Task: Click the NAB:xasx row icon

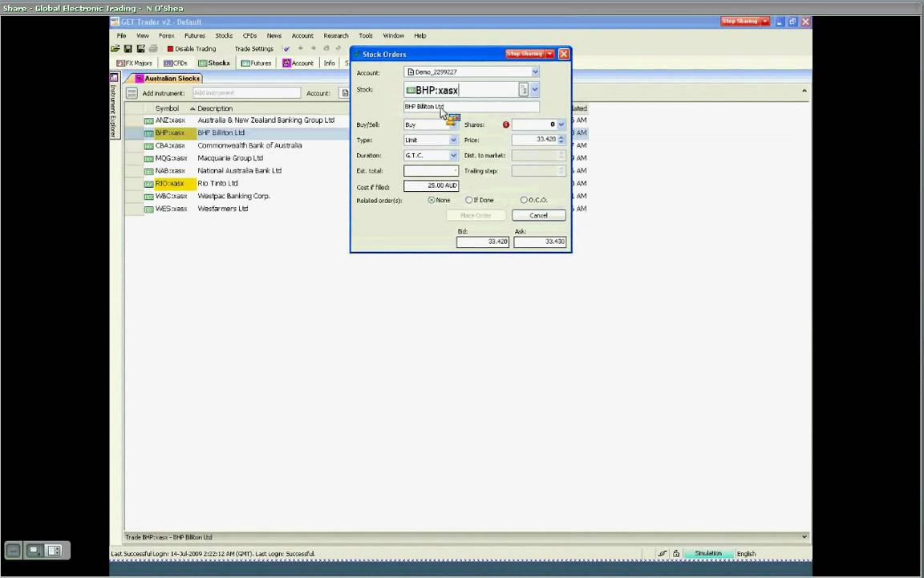Action: click(149, 171)
